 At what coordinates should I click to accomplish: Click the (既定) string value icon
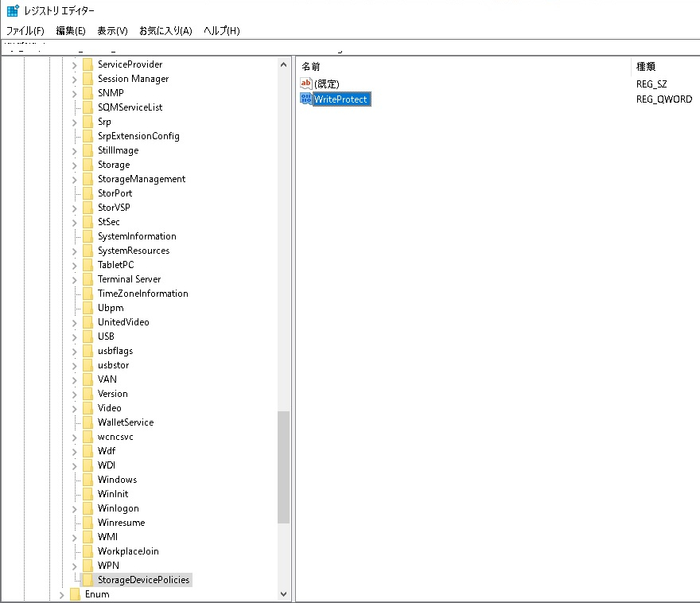306,83
